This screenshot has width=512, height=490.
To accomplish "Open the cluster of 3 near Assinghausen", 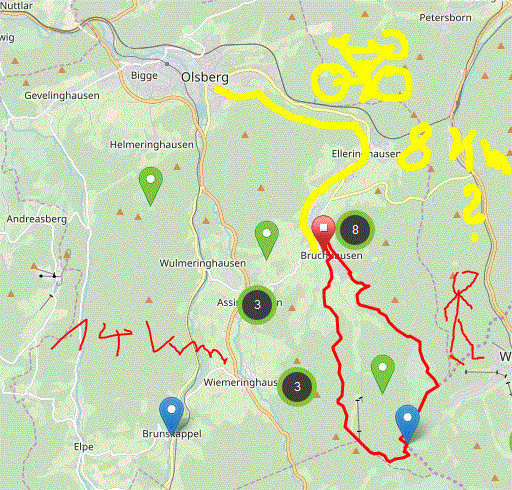I will point(257,305).
